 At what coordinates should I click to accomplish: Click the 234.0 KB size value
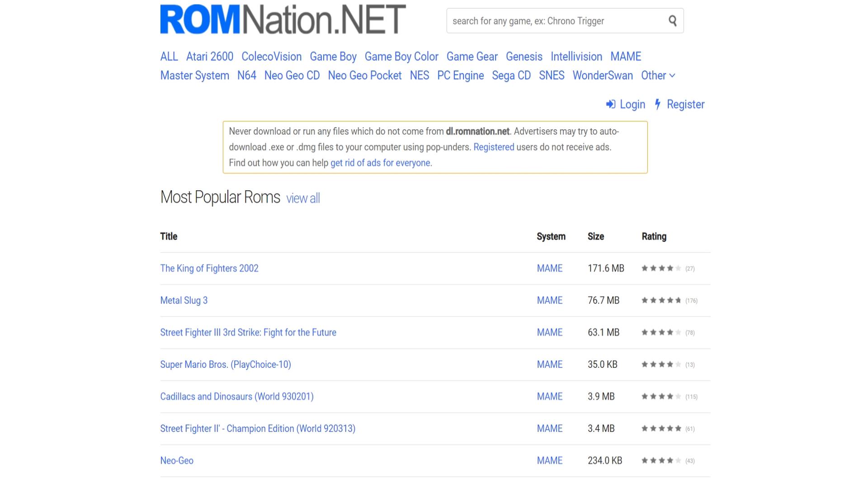605,461
